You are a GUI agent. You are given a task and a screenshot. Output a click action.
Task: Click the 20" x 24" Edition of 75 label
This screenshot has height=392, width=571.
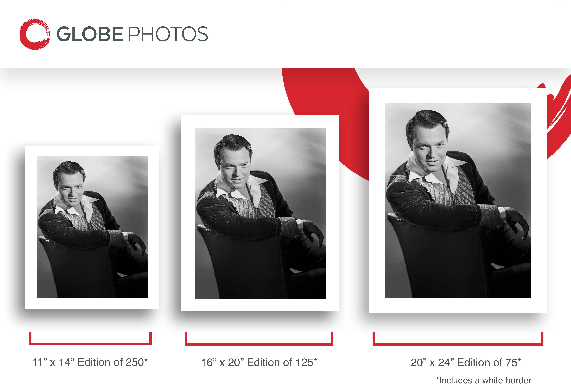[466, 363]
